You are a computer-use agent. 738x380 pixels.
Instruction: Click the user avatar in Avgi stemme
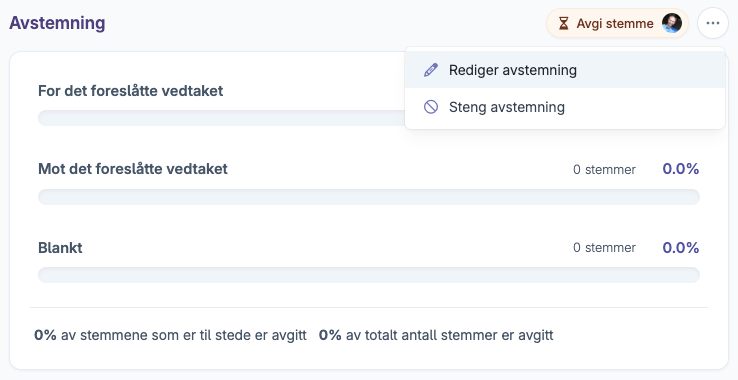[672, 23]
